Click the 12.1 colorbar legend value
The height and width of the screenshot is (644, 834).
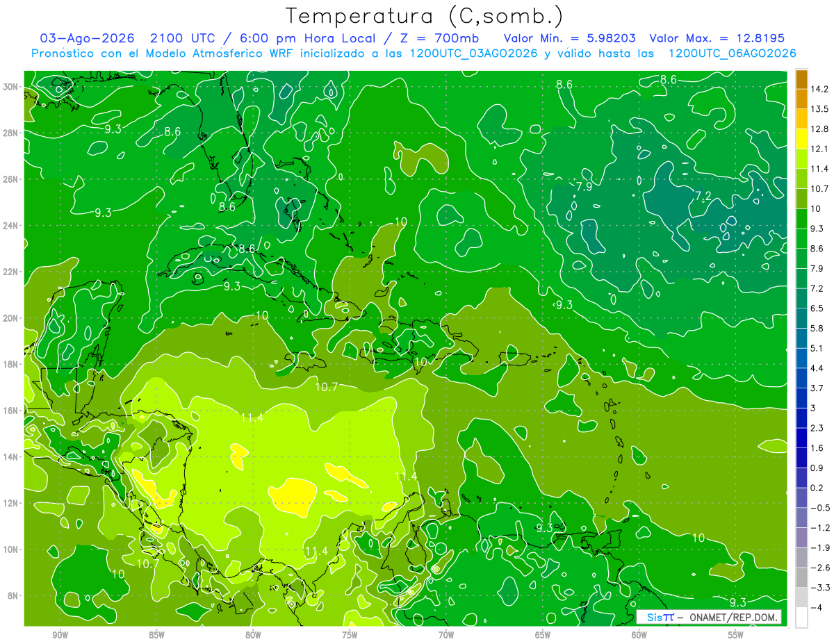[820, 149]
